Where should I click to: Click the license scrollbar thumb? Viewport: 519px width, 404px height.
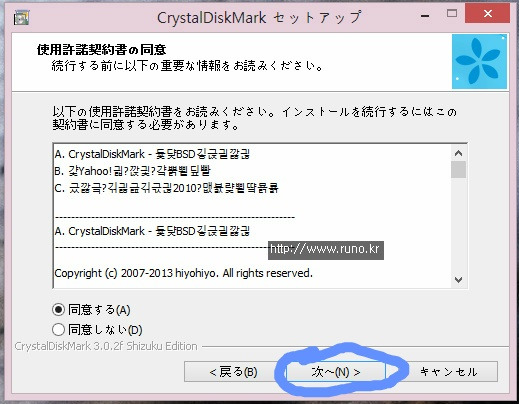(459, 169)
